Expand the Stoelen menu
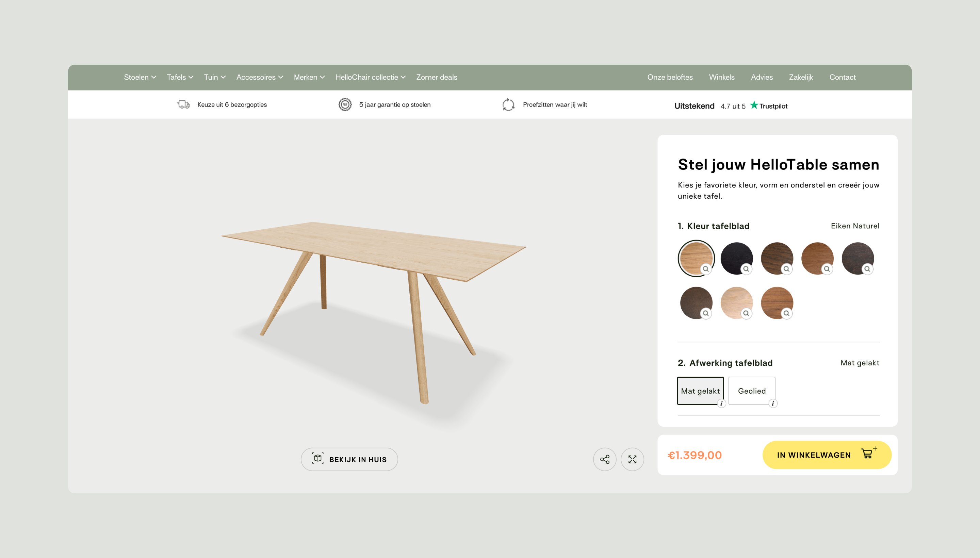This screenshot has width=980, height=558. [140, 77]
